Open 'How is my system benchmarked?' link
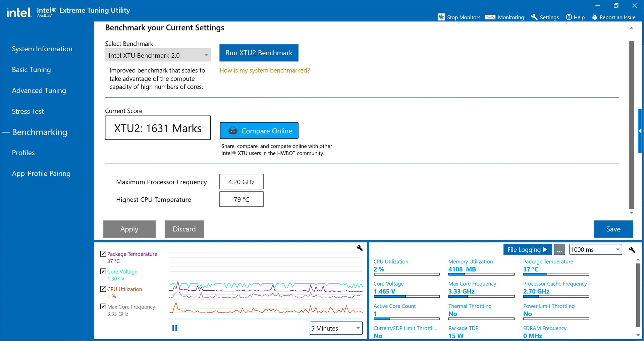 (x=265, y=70)
